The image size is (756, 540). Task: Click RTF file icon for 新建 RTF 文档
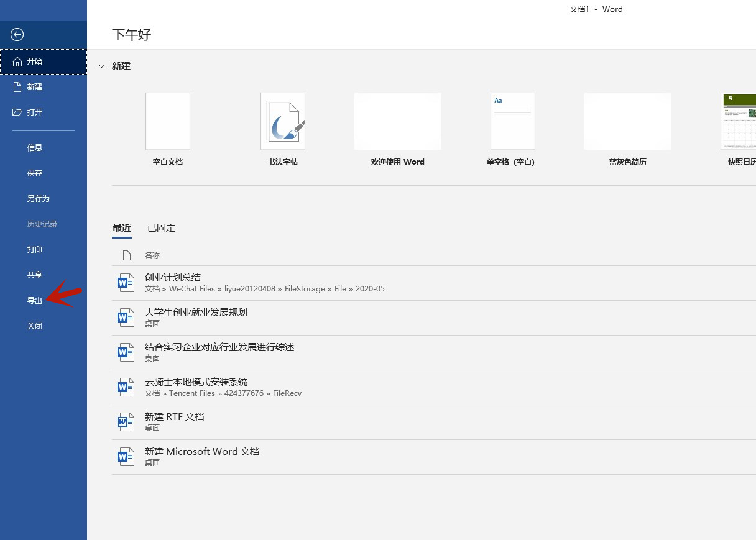coord(126,423)
